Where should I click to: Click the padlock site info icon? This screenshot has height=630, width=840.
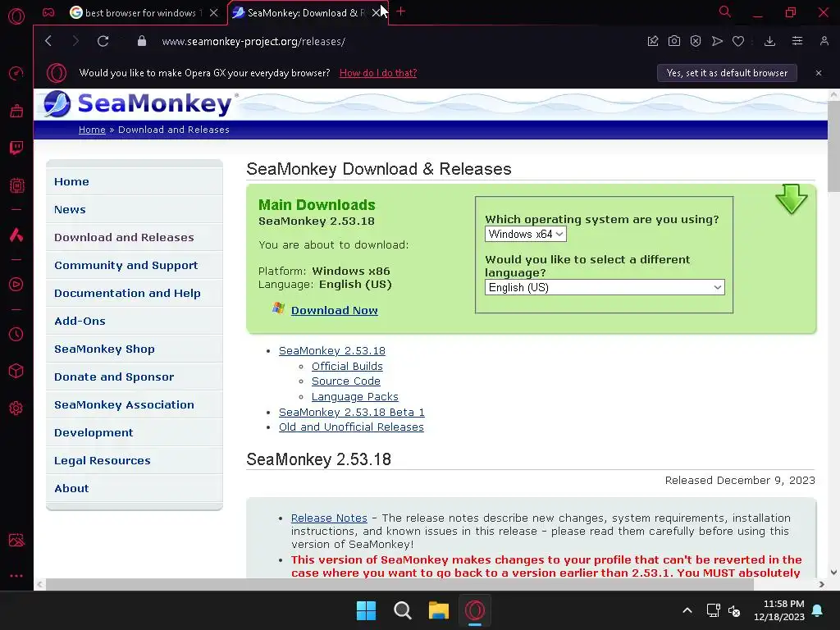[141, 41]
